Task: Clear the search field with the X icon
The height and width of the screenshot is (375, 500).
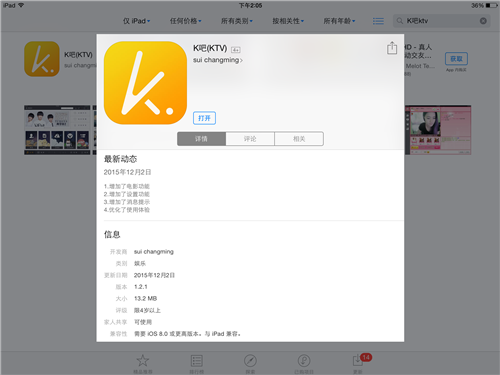Action: click(483, 21)
